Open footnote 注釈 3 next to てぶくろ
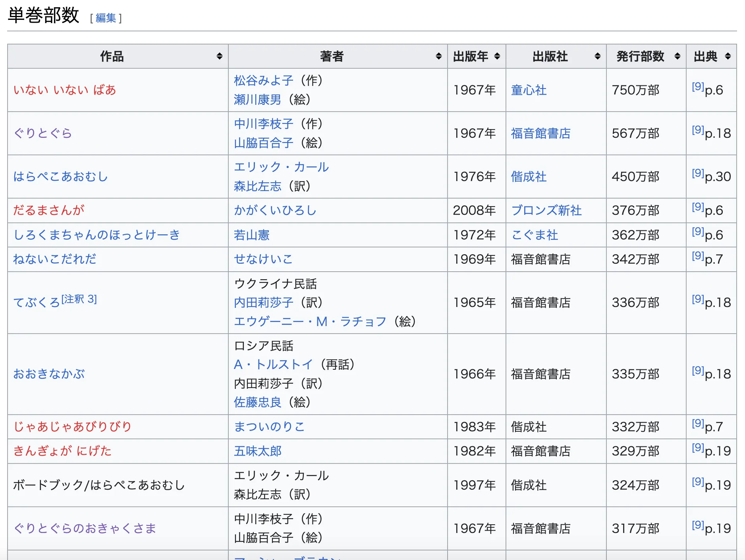 pyautogui.click(x=79, y=299)
